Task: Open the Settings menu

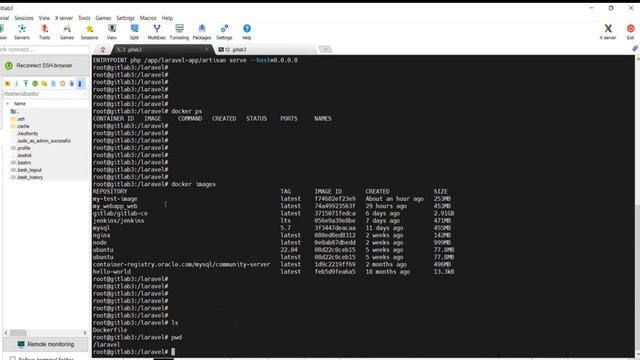Action: 125,18
